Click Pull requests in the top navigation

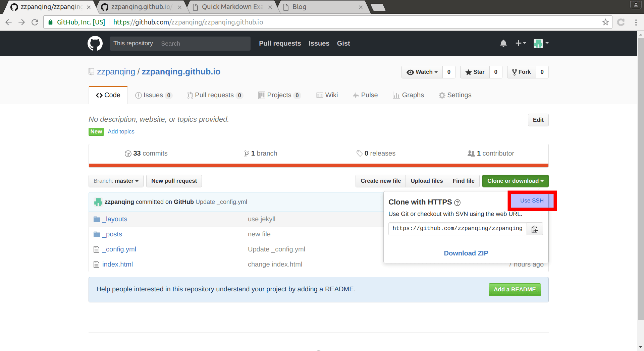pos(280,44)
